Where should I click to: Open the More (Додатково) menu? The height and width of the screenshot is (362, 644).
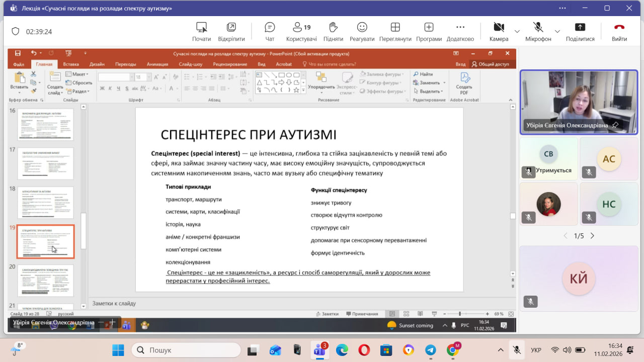[460, 31]
